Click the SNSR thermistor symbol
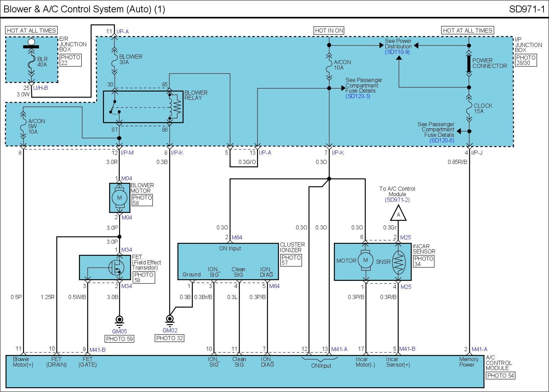The image size is (549, 392). click(x=398, y=262)
